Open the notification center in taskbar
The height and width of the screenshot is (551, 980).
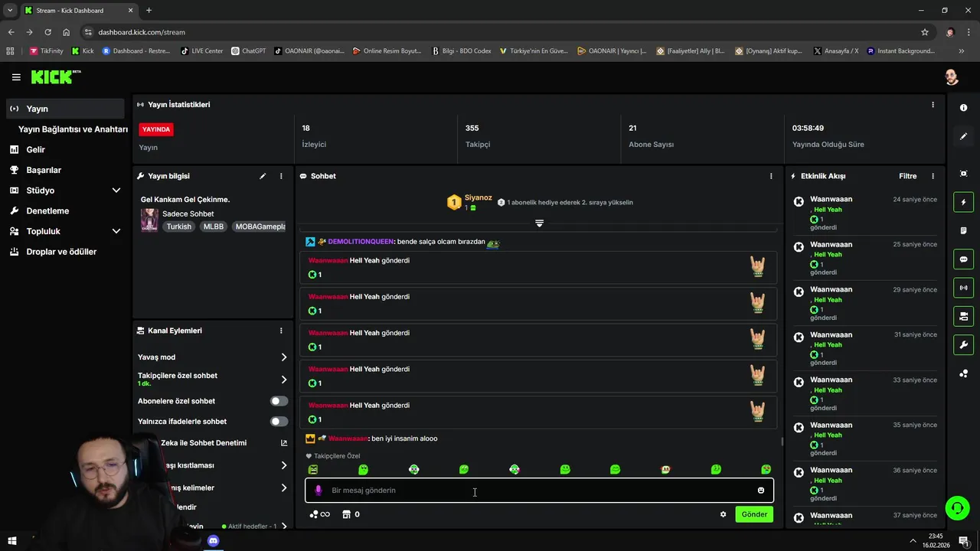(963, 541)
